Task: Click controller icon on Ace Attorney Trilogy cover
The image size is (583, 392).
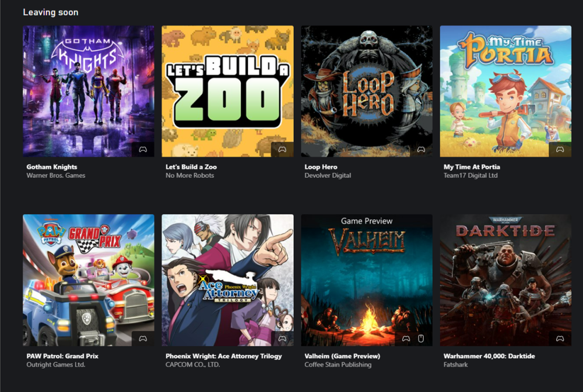Action: (282, 338)
